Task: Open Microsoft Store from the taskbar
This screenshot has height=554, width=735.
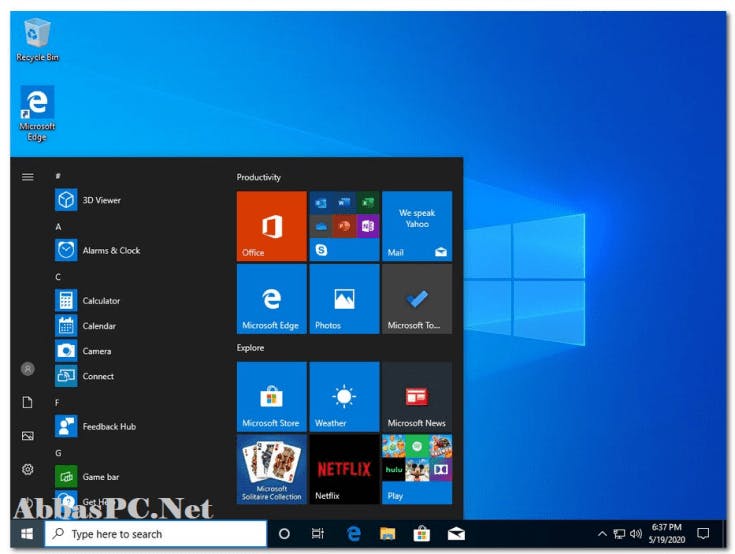Action: [421, 533]
